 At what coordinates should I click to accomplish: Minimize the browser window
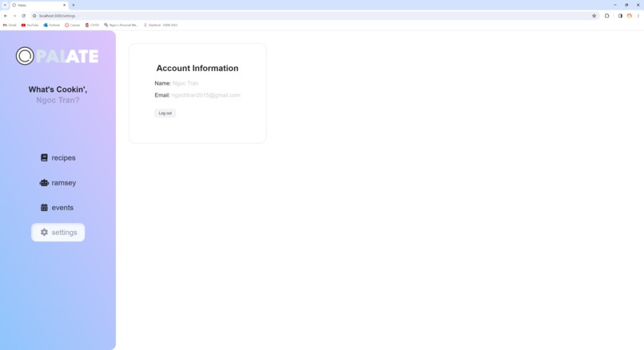point(615,5)
